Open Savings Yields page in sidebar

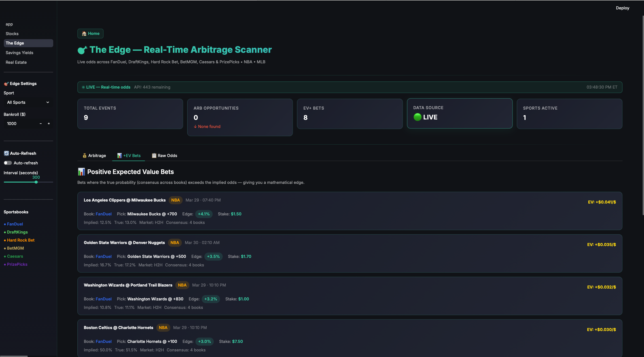pos(19,53)
